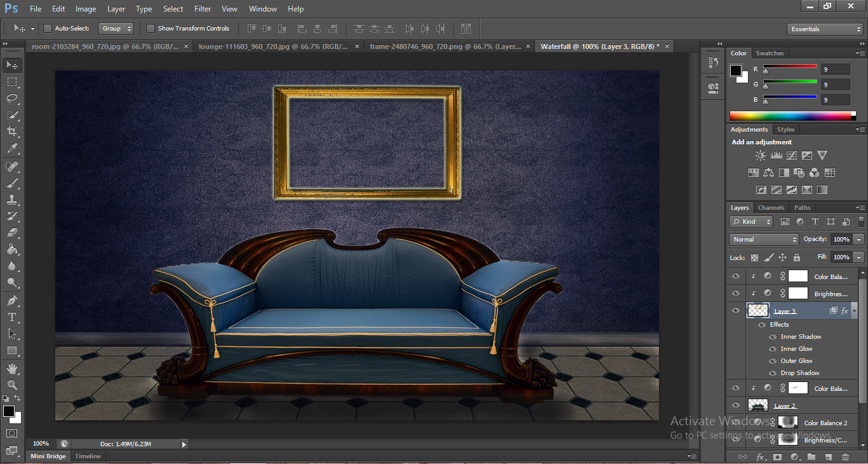Select the Path Selection tool

[12, 334]
